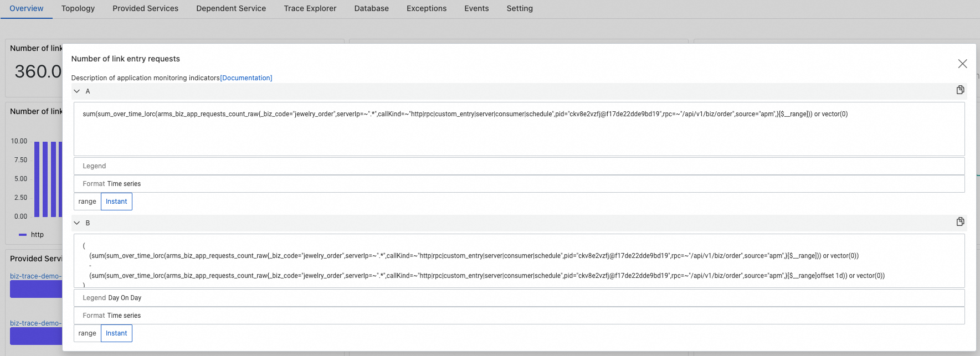Click the 360.0 request count value
This screenshot has width=980, height=356.
38,71
